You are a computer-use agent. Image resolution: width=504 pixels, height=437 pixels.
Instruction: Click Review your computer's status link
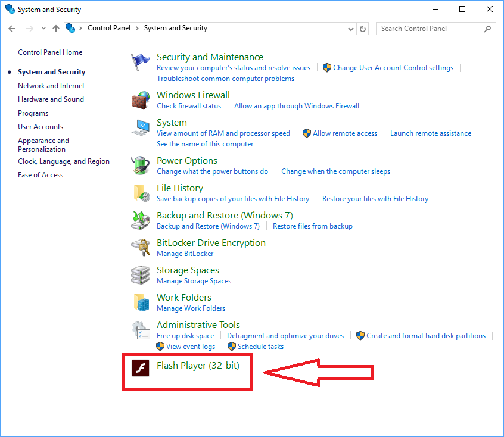(234, 68)
